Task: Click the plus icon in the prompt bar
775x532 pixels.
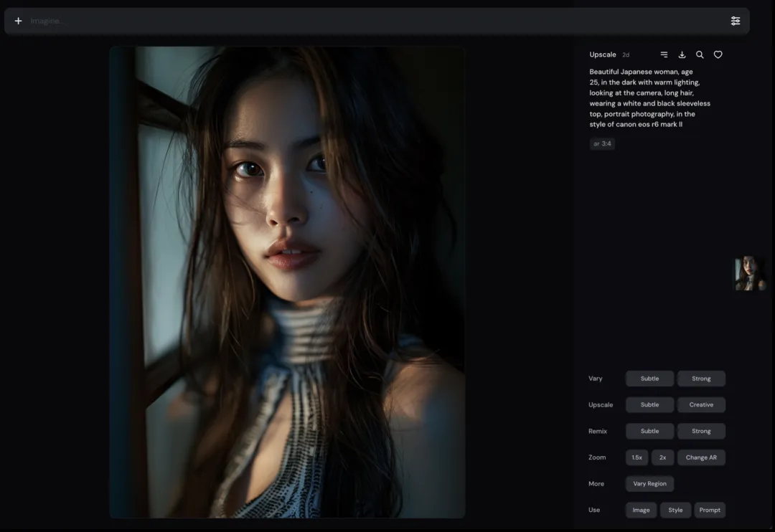Action: coord(19,21)
